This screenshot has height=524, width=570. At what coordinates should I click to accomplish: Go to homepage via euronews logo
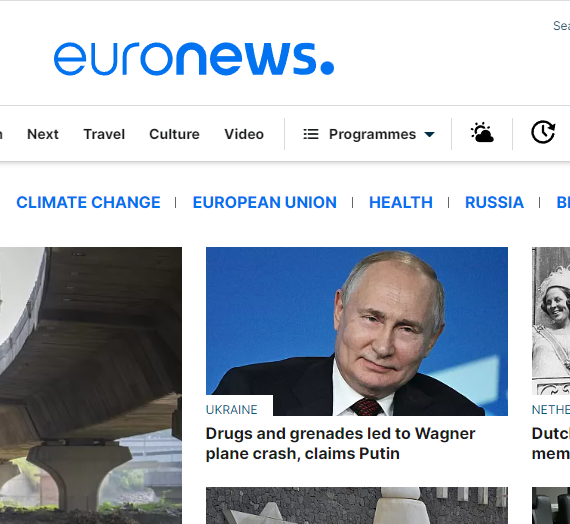click(x=194, y=59)
